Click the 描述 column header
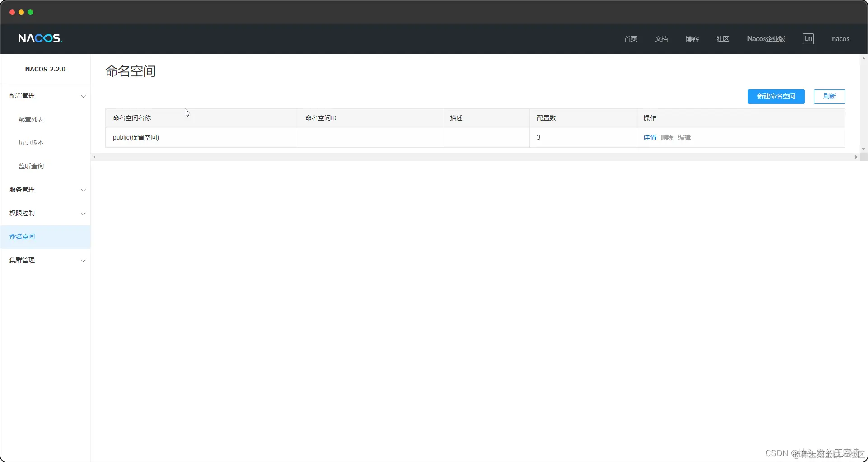Viewport: 868px width, 462px height. [x=486, y=118]
